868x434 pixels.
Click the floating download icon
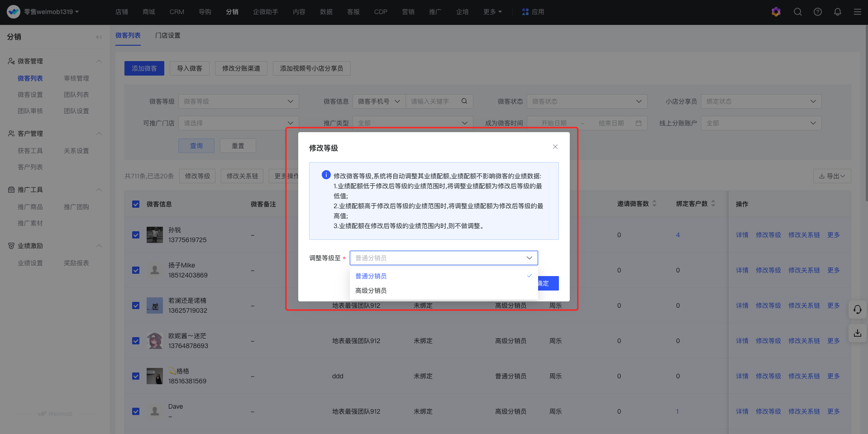[x=857, y=333]
